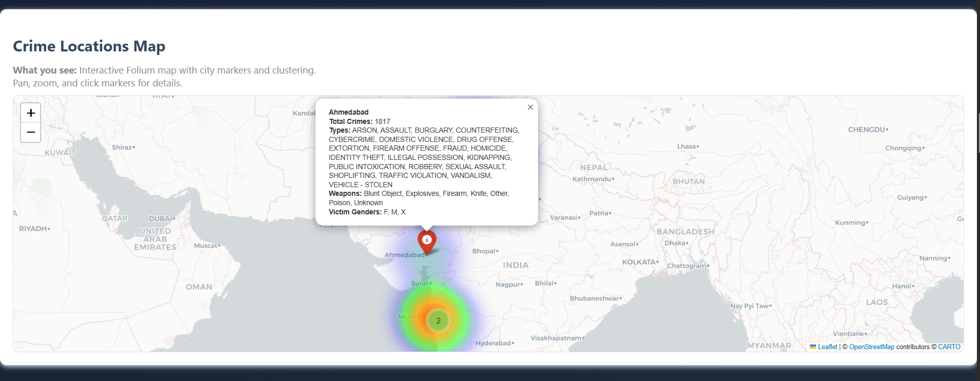Click the INDIA country label
The height and width of the screenshot is (381, 980).
pos(515,265)
